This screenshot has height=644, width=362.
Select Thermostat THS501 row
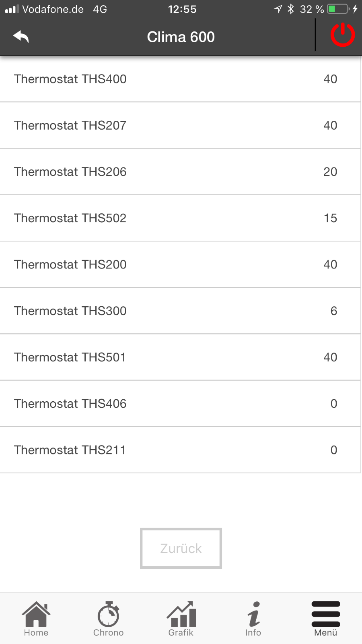point(180,357)
